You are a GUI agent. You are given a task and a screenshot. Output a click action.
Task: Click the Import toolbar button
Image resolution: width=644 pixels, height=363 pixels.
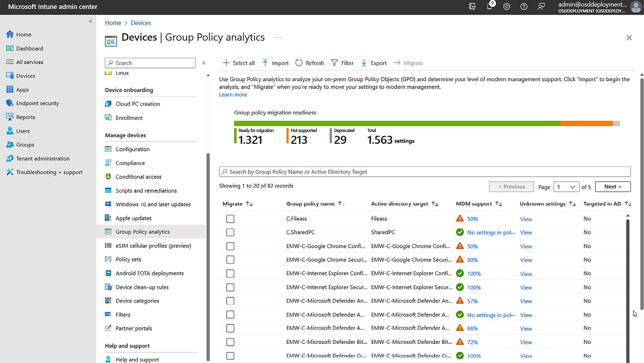275,63
